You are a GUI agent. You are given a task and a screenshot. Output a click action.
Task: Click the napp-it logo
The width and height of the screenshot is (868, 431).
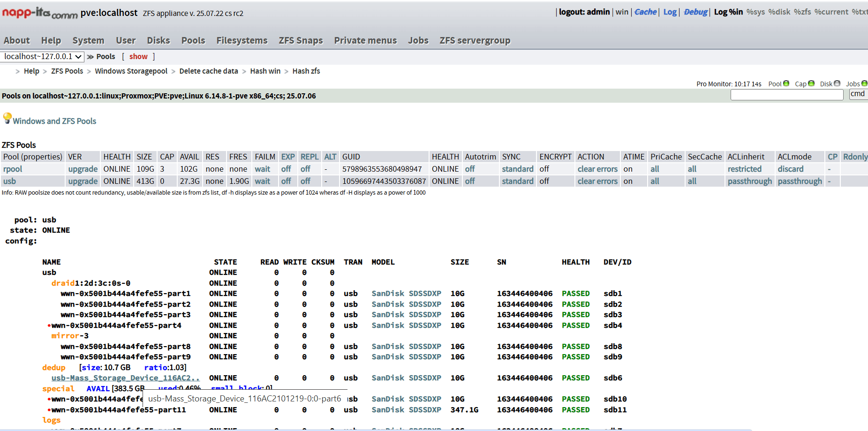coord(40,13)
